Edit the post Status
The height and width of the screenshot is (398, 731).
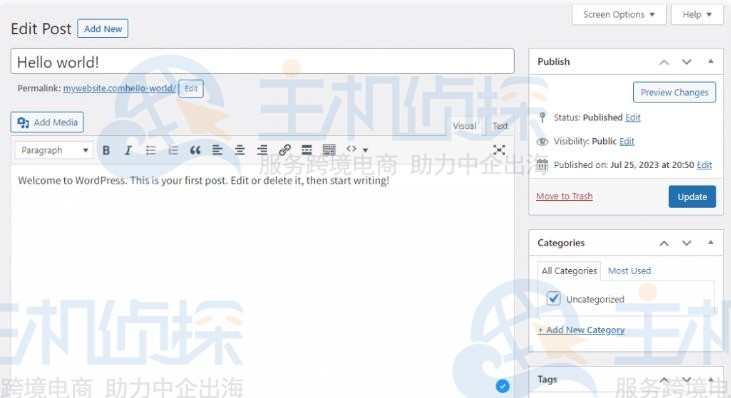pyautogui.click(x=633, y=117)
